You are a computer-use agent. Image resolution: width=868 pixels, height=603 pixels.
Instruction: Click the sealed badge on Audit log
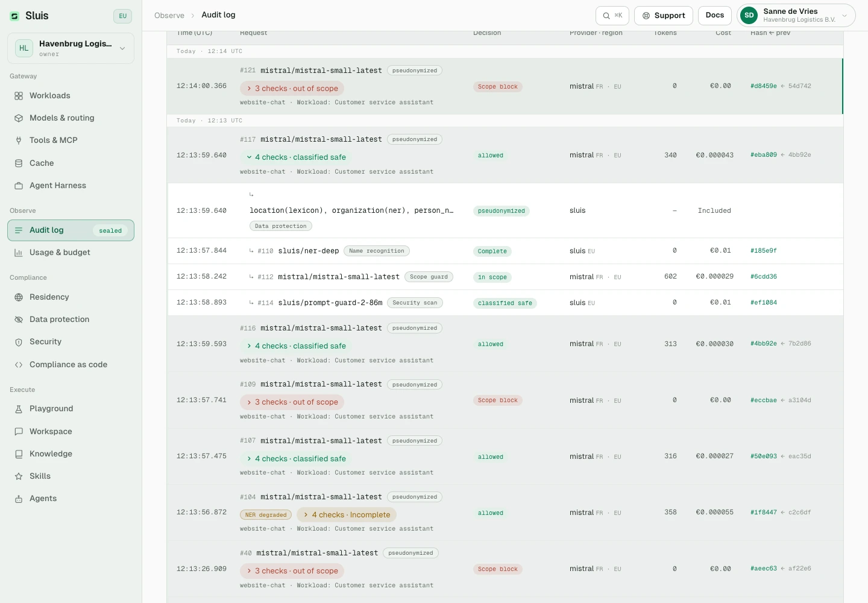110,231
